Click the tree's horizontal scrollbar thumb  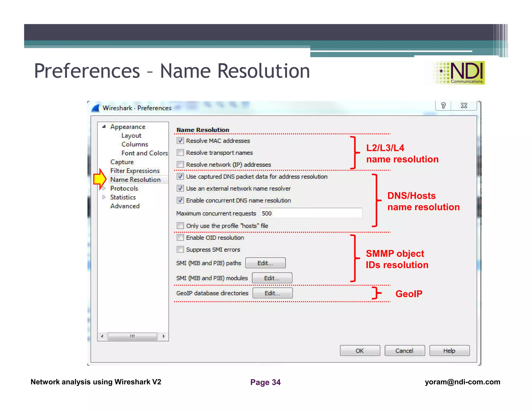[x=132, y=336]
